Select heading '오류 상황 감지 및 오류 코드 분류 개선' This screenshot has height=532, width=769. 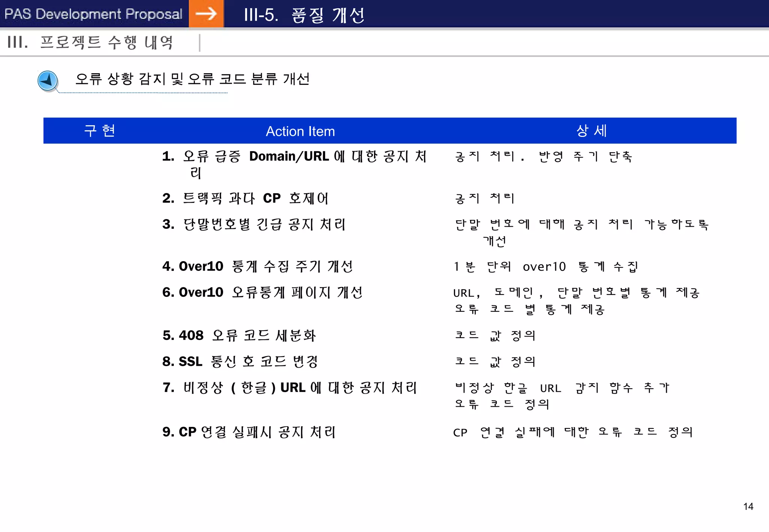[x=192, y=79]
